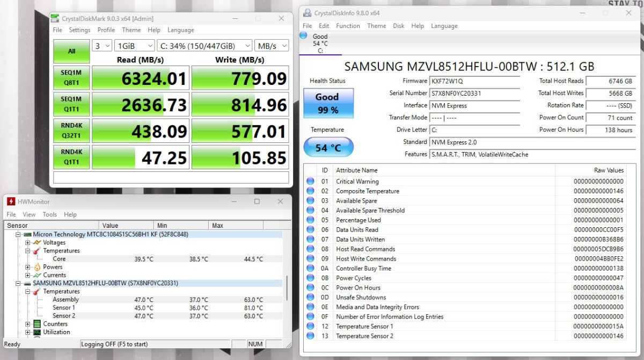Click the Utilization icon in HWMonitor
Viewport: 644px width, 360px height.
(x=37, y=332)
